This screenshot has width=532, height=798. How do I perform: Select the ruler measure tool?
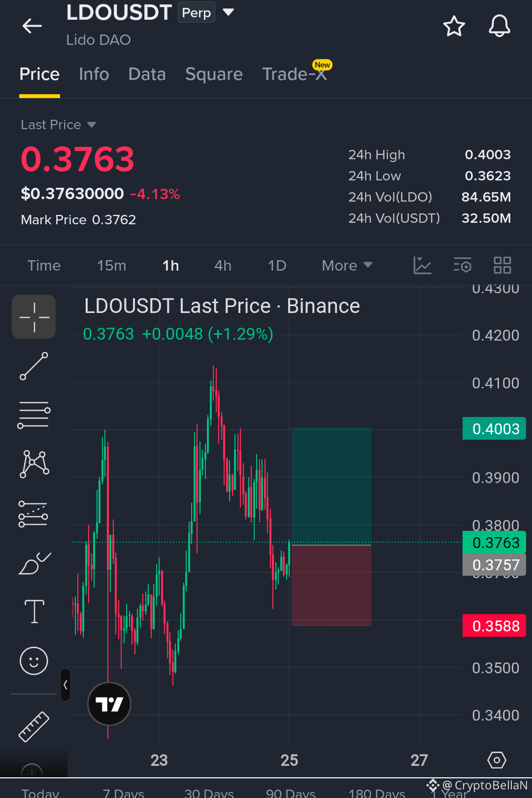(34, 727)
